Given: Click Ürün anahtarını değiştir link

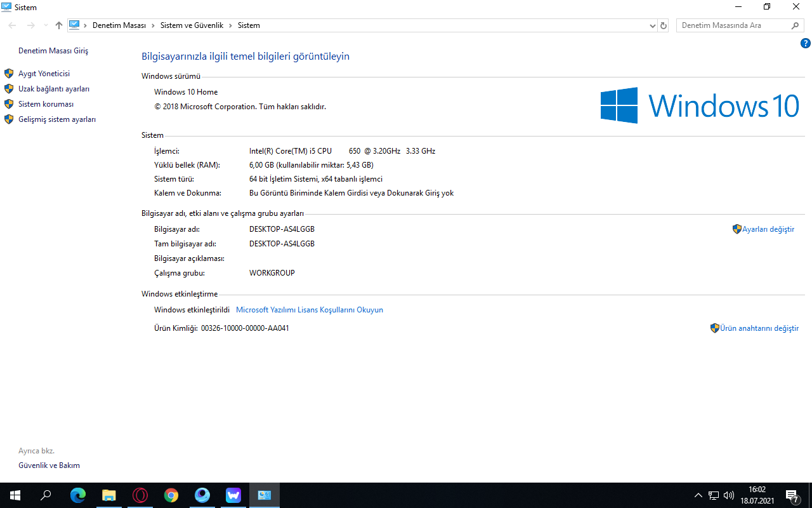Looking at the screenshot, I should [759, 328].
